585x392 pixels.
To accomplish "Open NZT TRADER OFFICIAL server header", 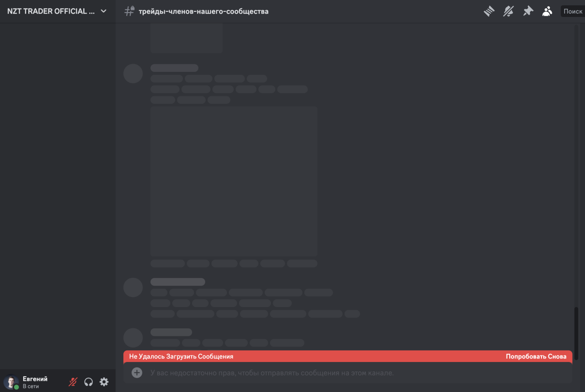I will coord(57,11).
